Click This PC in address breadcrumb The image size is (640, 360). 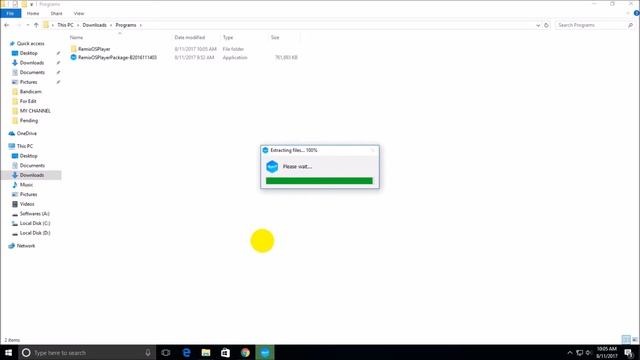pyautogui.click(x=65, y=25)
